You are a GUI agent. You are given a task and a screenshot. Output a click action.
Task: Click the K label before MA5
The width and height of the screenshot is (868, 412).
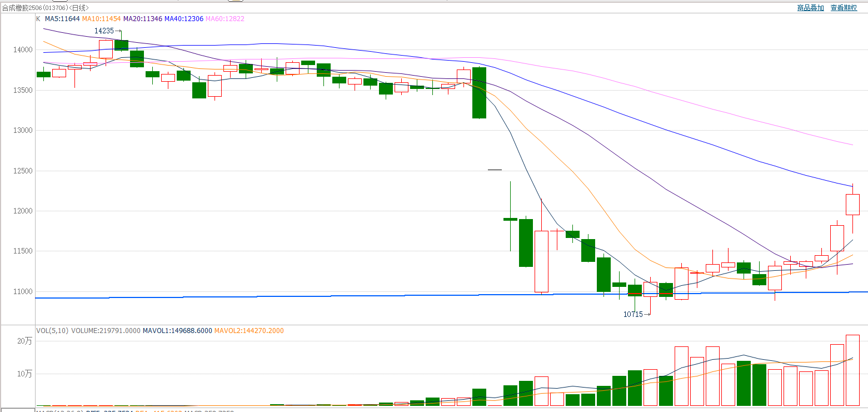click(x=38, y=19)
